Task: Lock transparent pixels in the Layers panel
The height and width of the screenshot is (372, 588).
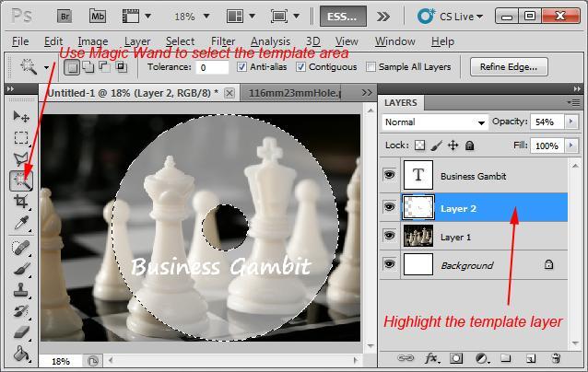Action: click(419, 145)
